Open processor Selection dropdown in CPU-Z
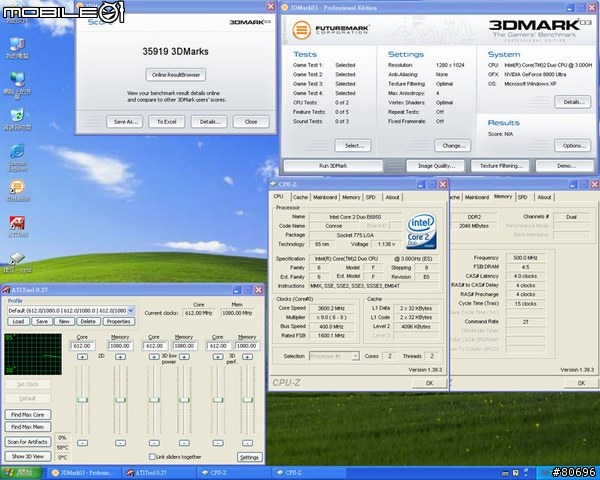 tap(334, 356)
